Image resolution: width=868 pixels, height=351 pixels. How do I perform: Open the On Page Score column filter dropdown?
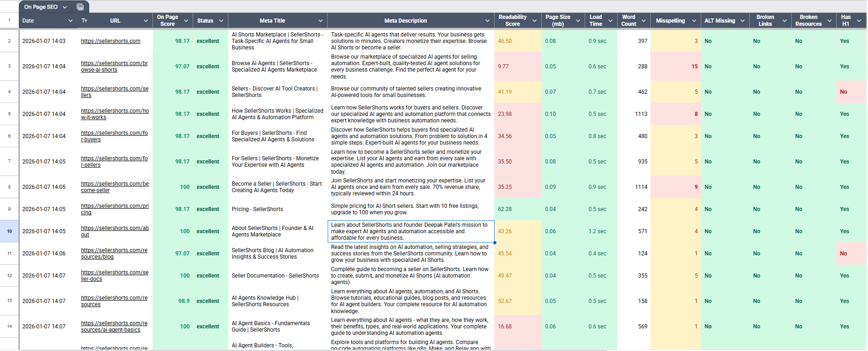[x=186, y=21]
